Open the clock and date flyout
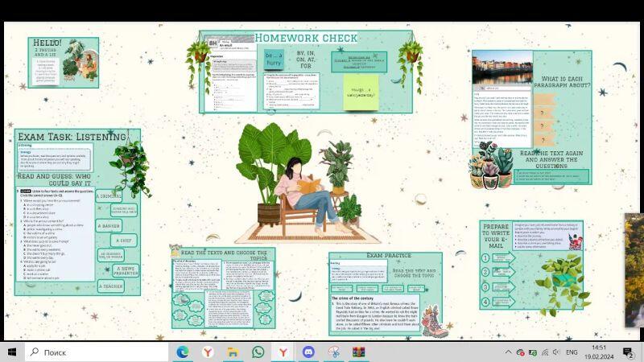 599,352
